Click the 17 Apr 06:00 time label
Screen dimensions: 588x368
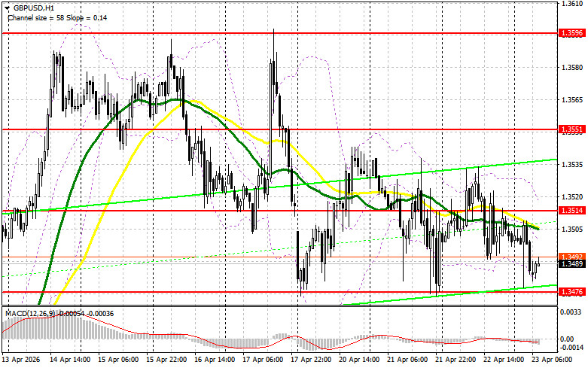tap(263, 360)
